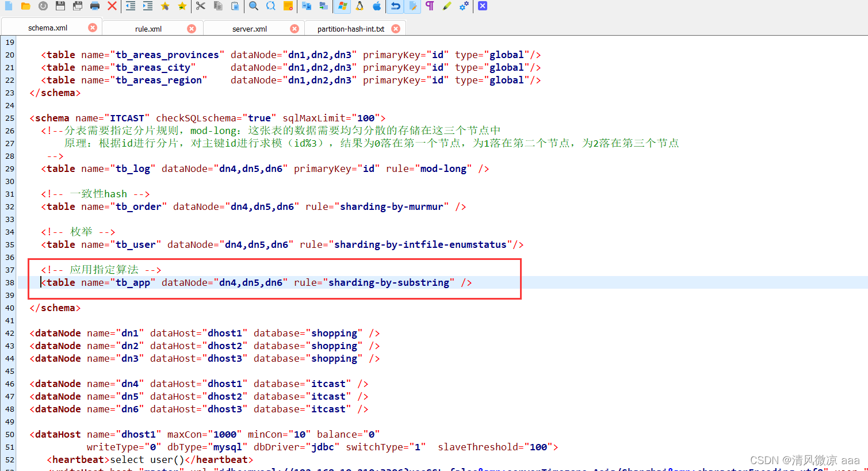Click the "sharding-by-substring" rule value
This screenshot has height=471, width=868.
(389, 282)
